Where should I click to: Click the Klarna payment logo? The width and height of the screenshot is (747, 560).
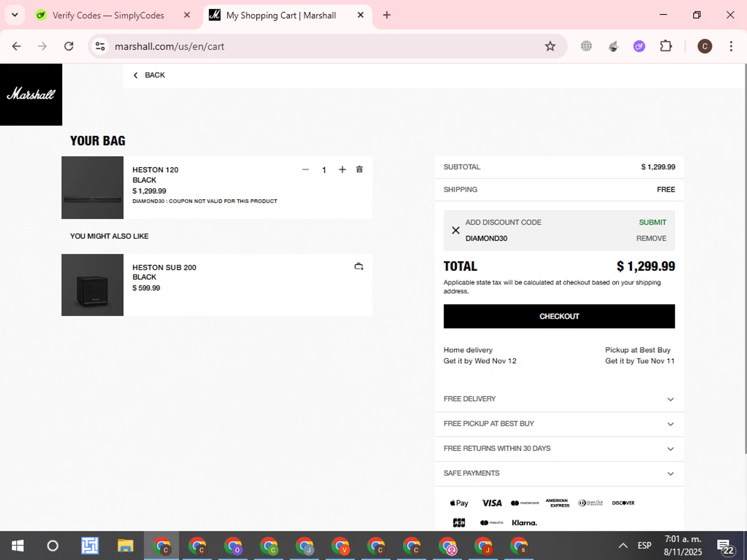point(524,523)
